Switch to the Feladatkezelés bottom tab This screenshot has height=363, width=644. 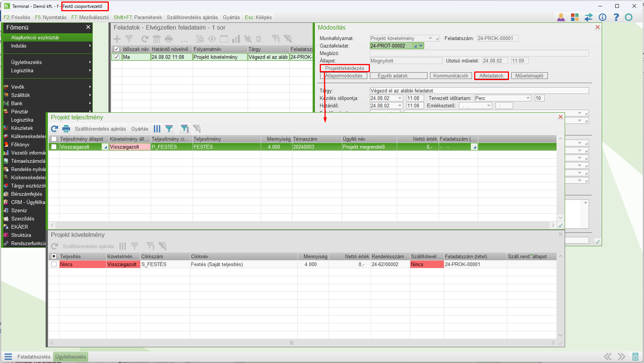(34, 357)
